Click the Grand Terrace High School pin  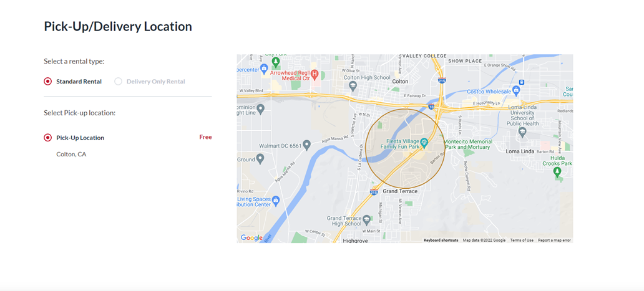click(367, 219)
